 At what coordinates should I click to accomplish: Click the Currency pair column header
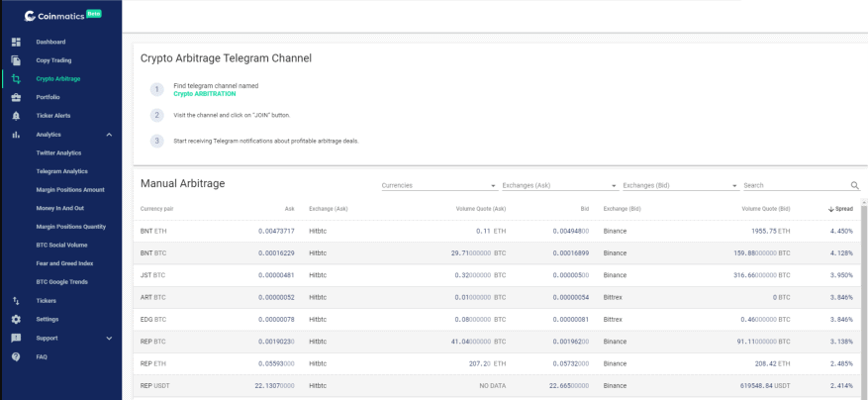(157, 209)
